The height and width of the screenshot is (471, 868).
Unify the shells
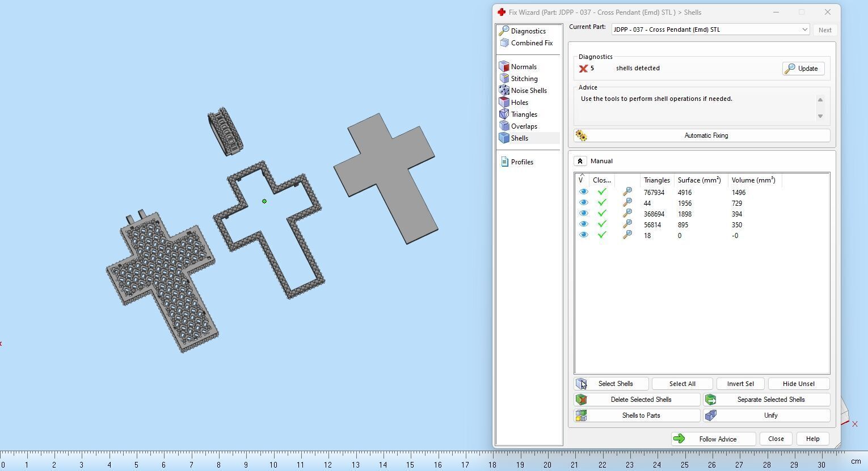tap(766, 415)
